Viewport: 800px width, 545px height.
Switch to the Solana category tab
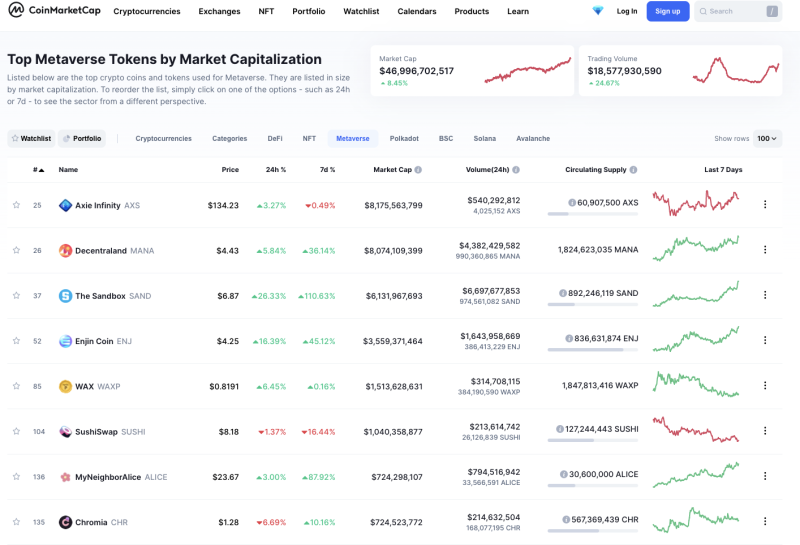pos(485,138)
